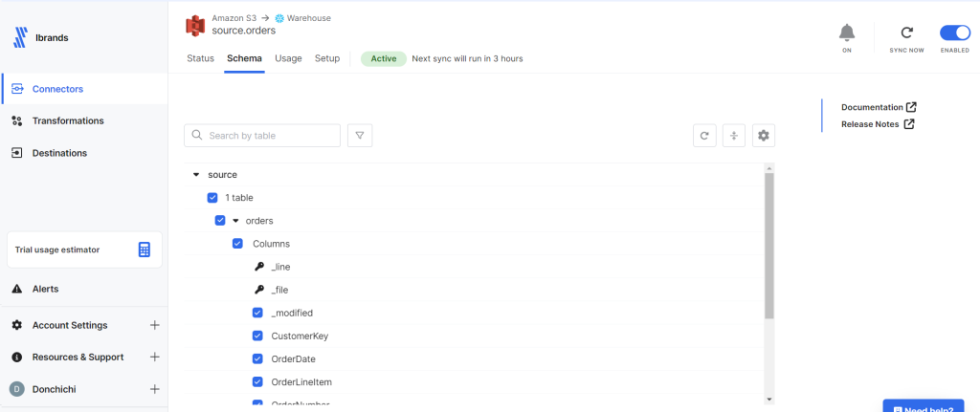Open the Release Notes link
The width and height of the screenshot is (980, 412).
pyautogui.click(x=877, y=123)
